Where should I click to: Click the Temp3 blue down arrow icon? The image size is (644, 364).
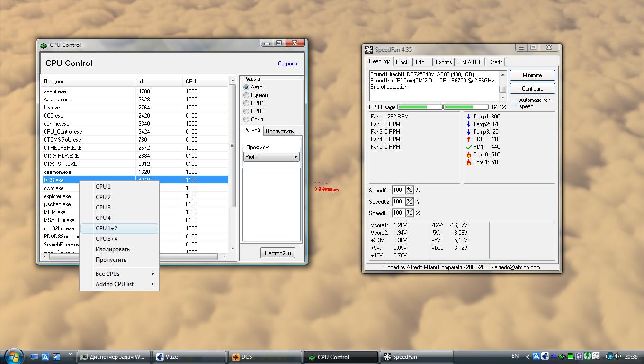[x=469, y=132]
